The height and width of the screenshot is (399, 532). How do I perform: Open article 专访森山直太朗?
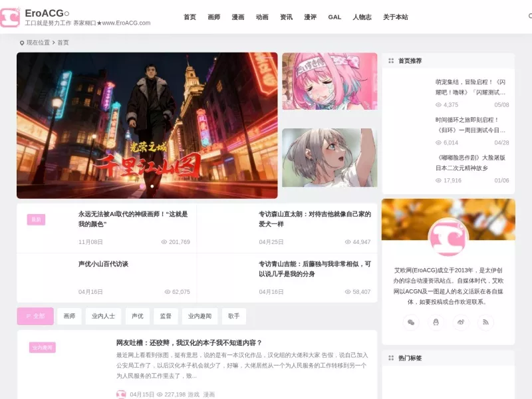click(315, 219)
